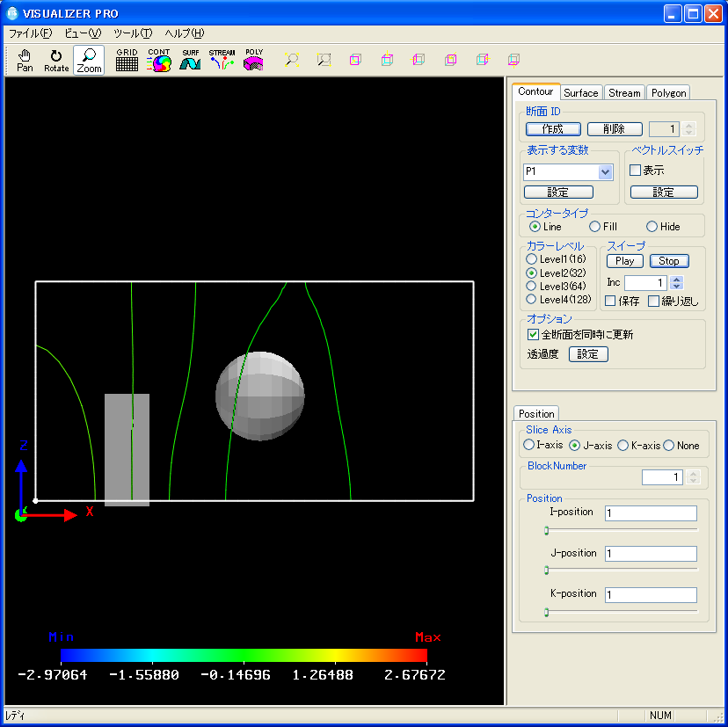Image resolution: width=728 pixels, height=727 pixels.
Task: Activate the Zoom tool
Action: pyautogui.click(x=89, y=60)
